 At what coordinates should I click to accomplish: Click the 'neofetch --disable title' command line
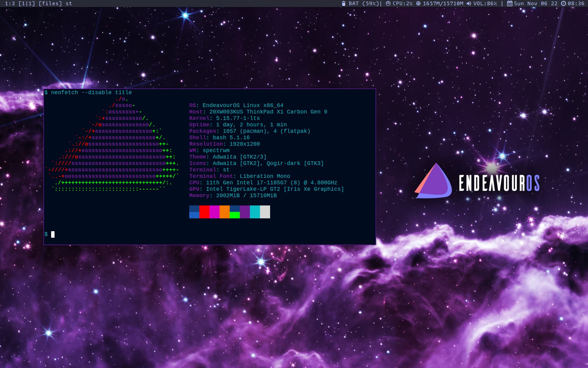pos(91,92)
